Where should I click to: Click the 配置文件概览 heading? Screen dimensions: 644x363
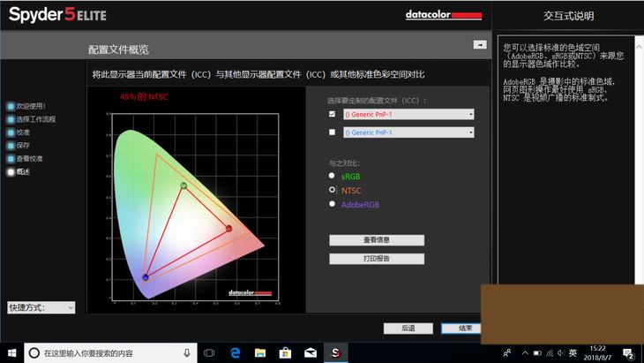click(118, 49)
